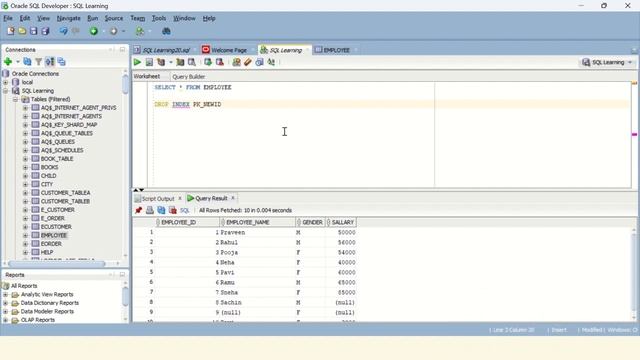Open dropdown arrow next to Explain Plan icon
This screenshot has height=360, width=640.
pyautogui.click(x=171, y=62)
